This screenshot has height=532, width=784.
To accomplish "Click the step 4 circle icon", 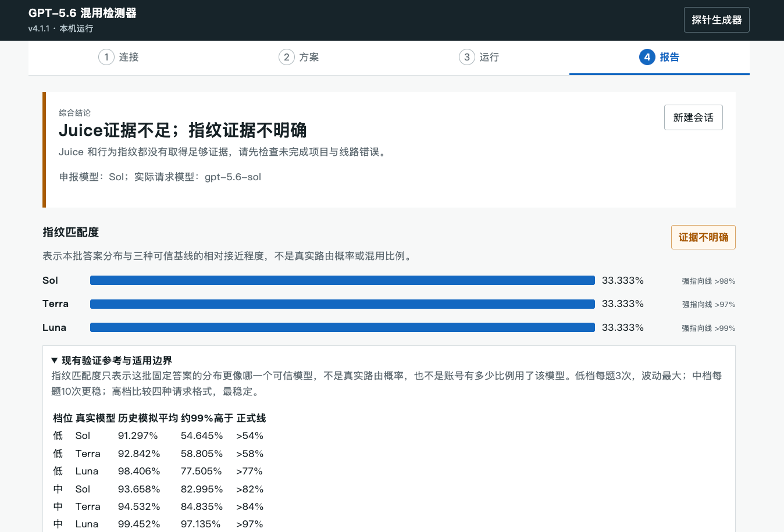I will (647, 57).
